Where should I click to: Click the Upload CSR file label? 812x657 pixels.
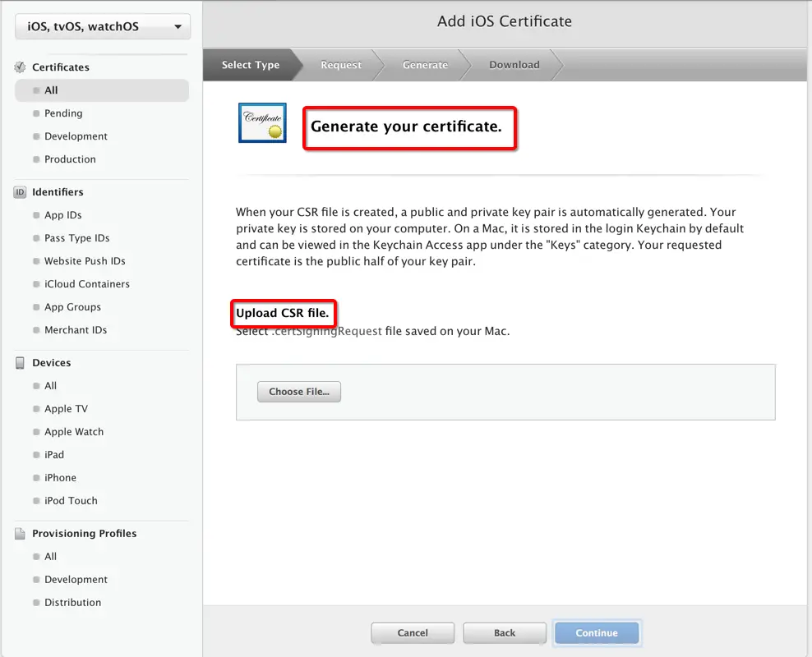pyautogui.click(x=282, y=313)
